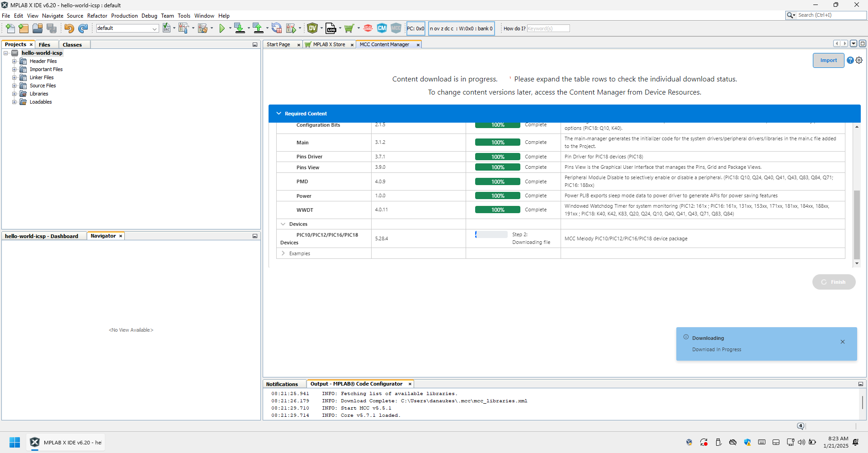Click the green shopping cart icon
Image resolution: width=868 pixels, height=453 pixels.
coord(349,29)
